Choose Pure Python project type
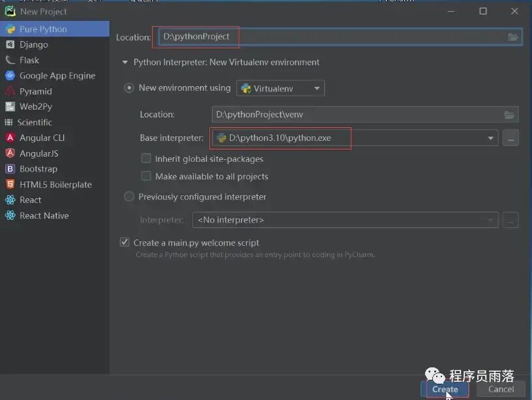This screenshot has width=532, height=400. [x=55, y=29]
